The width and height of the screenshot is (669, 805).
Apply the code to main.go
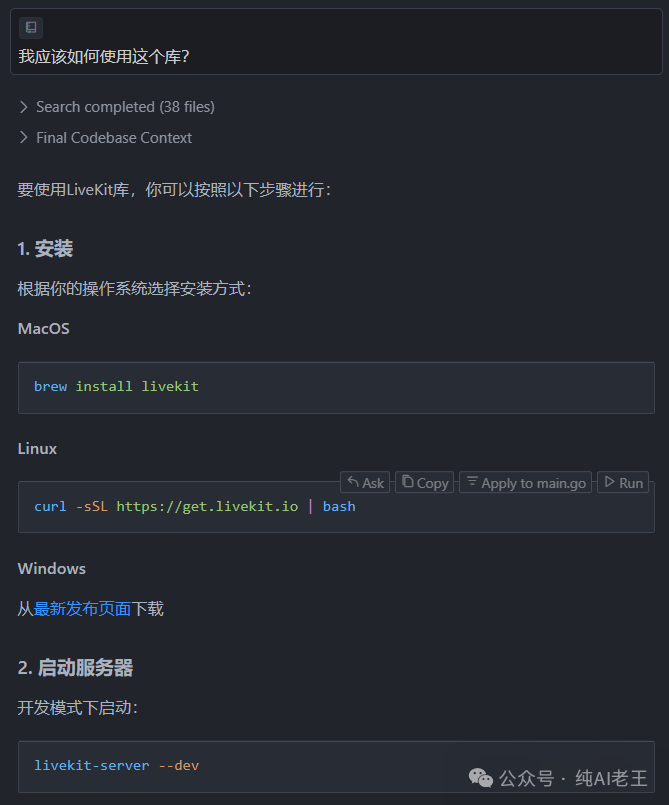[x=526, y=483]
